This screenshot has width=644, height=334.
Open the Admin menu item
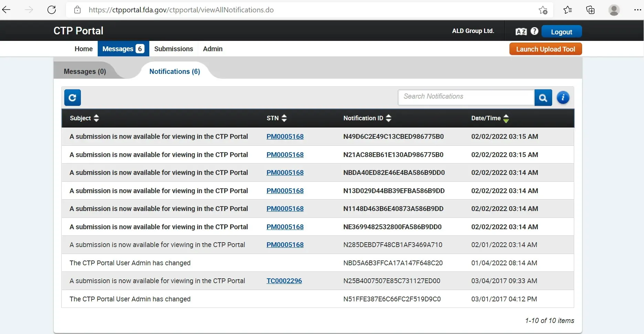click(213, 49)
